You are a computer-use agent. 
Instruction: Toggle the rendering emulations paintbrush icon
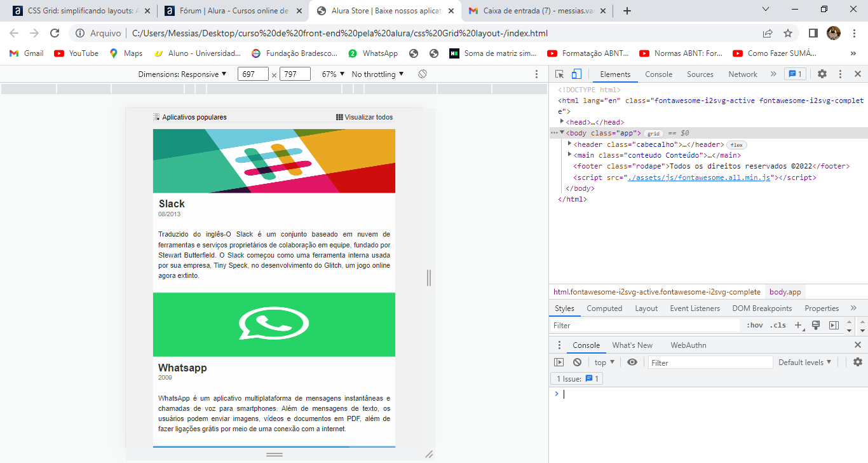817,325
